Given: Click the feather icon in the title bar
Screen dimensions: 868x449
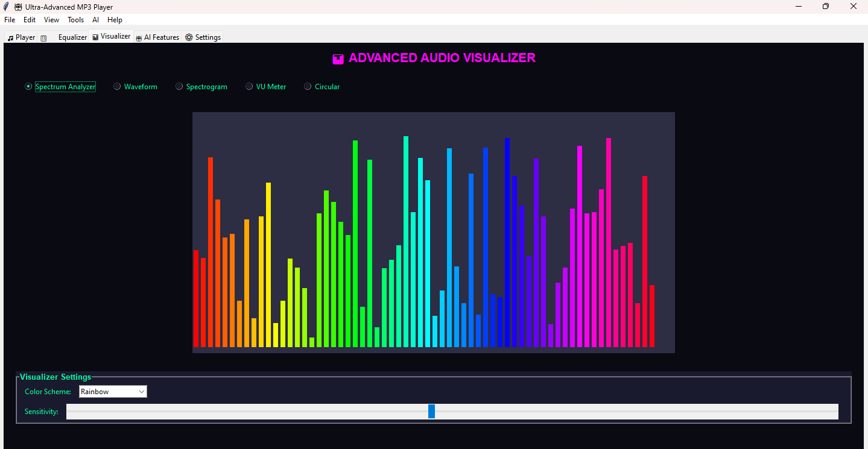Looking at the screenshot, I should click(x=6, y=7).
